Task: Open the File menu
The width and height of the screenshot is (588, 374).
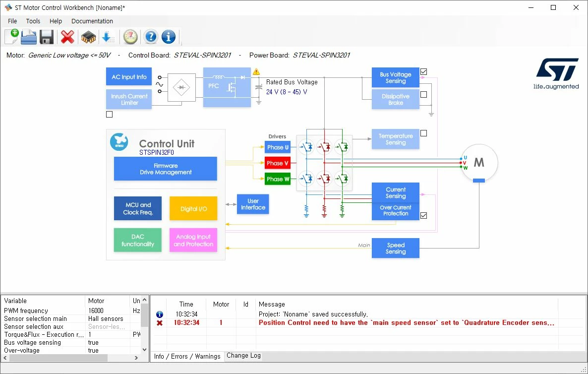Action: (12, 21)
